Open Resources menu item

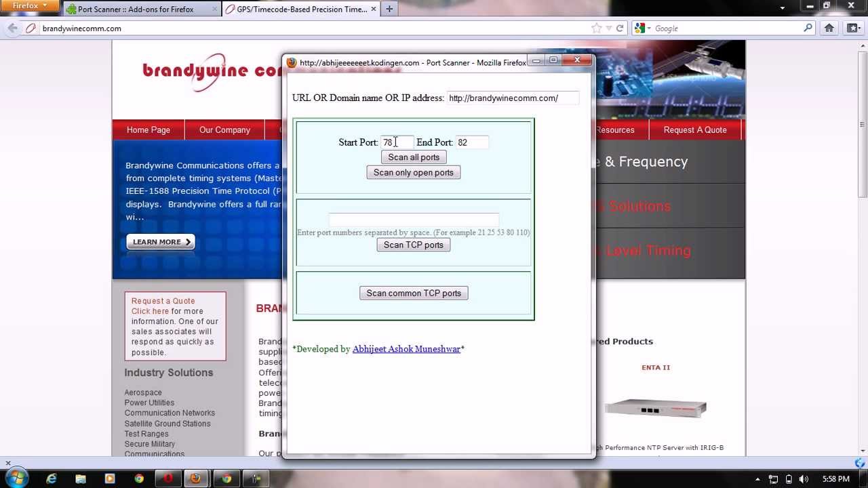tap(615, 130)
